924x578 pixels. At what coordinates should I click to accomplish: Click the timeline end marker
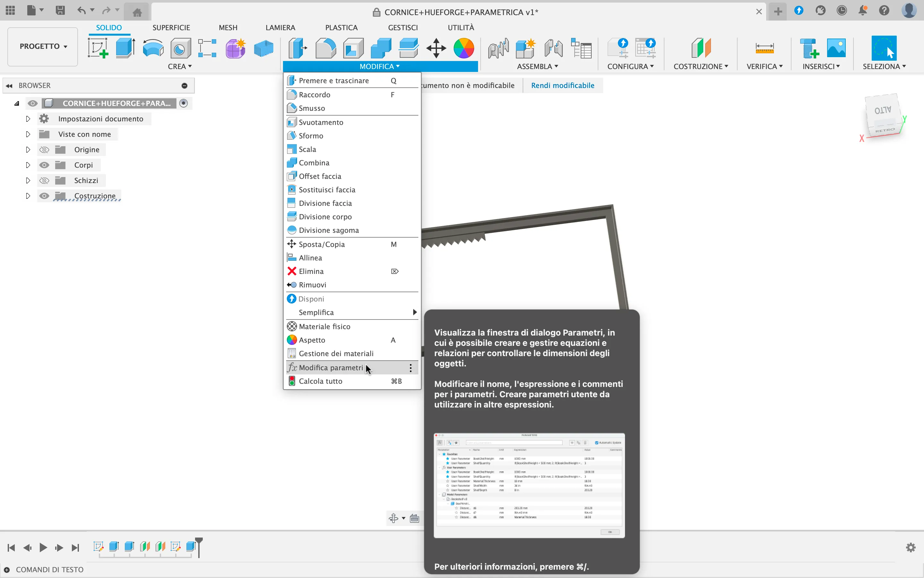199,547
